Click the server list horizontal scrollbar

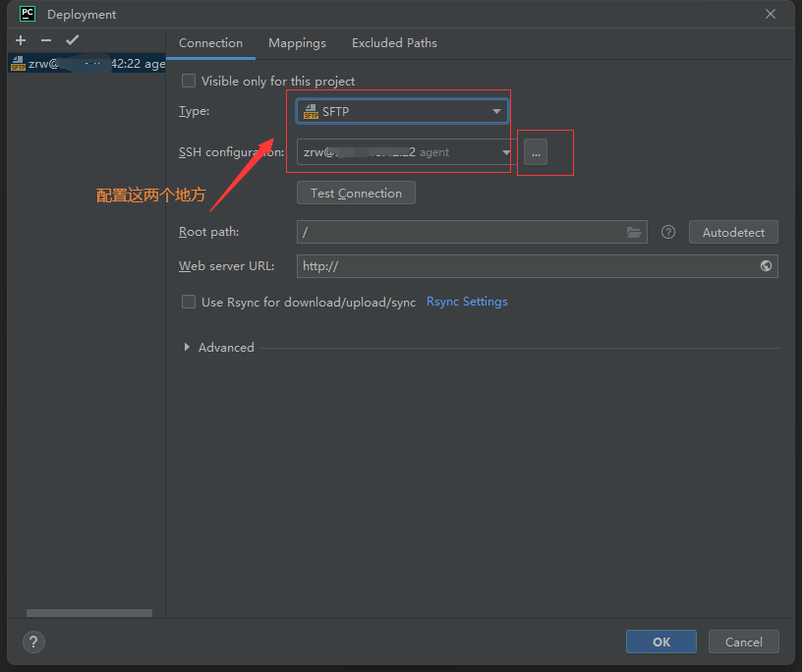[x=88, y=613]
